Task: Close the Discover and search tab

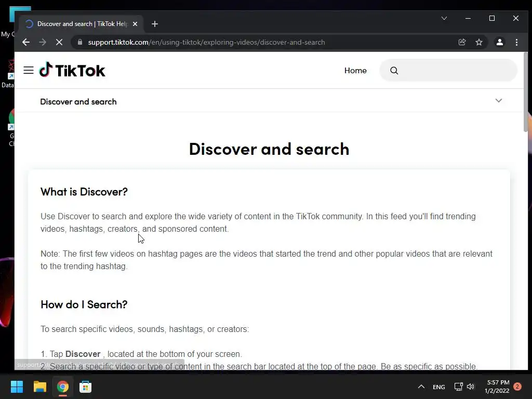Action: tap(135, 24)
